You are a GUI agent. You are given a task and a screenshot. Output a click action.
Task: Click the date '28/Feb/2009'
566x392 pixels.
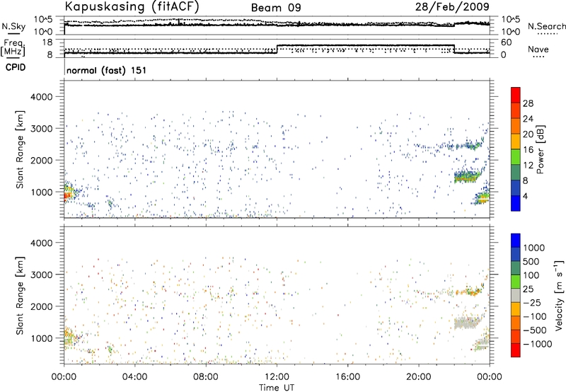click(452, 6)
